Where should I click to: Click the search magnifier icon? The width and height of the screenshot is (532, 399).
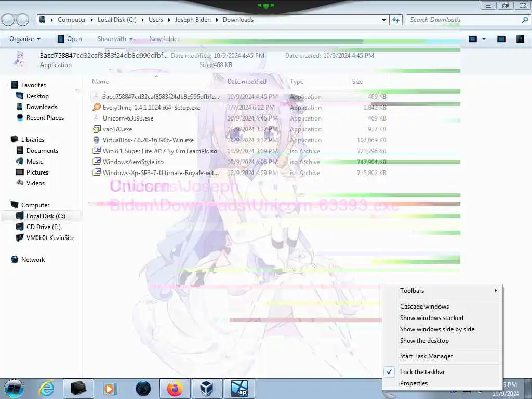click(x=525, y=20)
